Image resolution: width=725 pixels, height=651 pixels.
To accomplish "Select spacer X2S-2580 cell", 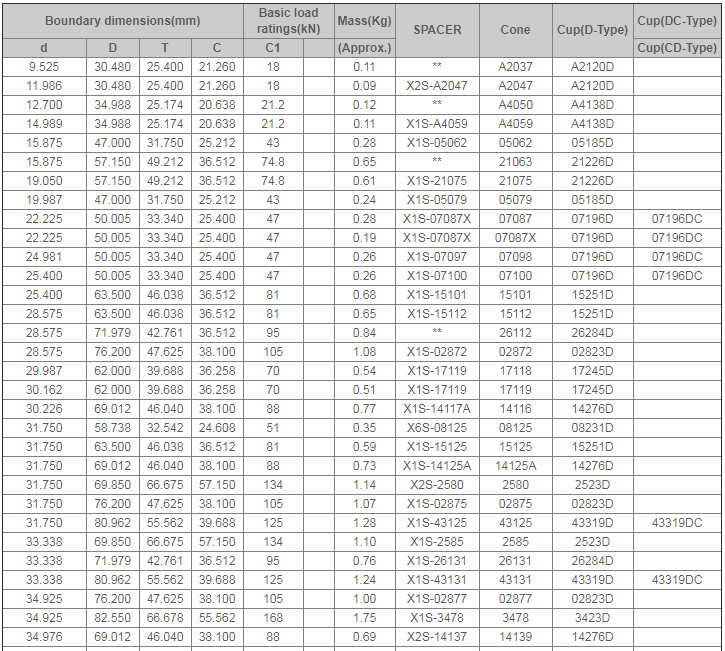I will pyautogui.click(x=437, y=485).
